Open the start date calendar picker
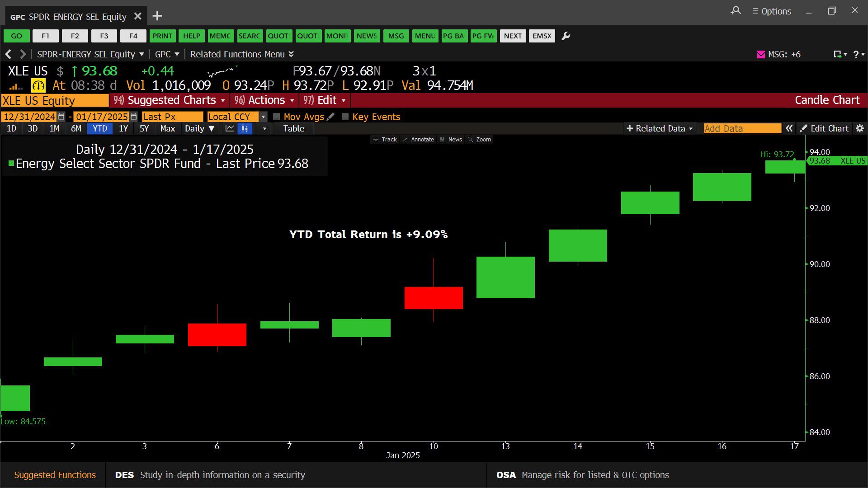The height and width of the screenshot is (488, 868). (61, 117)
